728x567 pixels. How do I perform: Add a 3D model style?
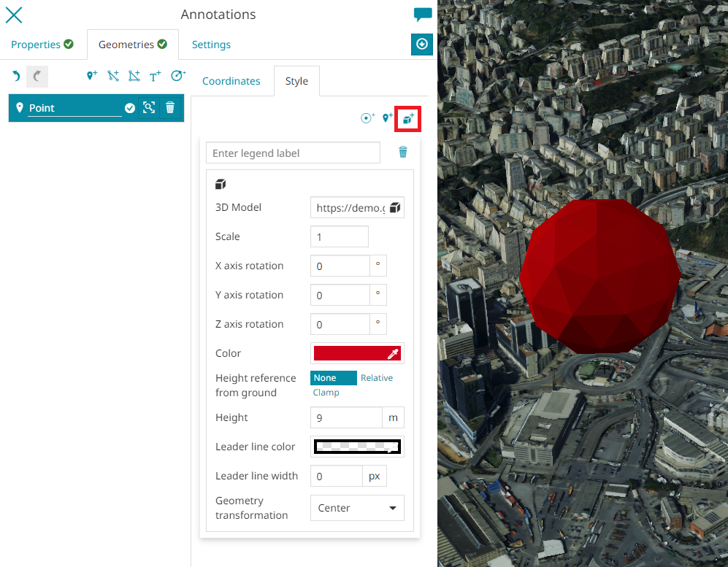[407, 118]
